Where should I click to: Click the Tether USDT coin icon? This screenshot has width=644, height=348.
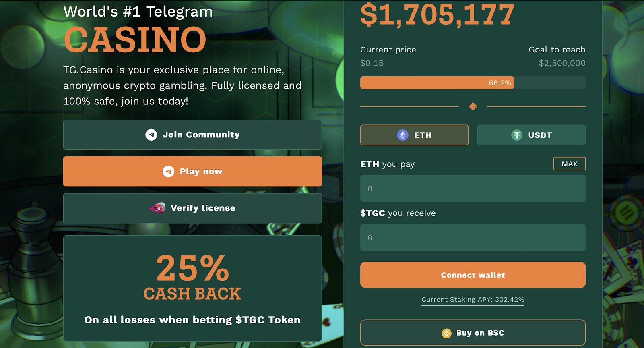click(x=517, y=135)
